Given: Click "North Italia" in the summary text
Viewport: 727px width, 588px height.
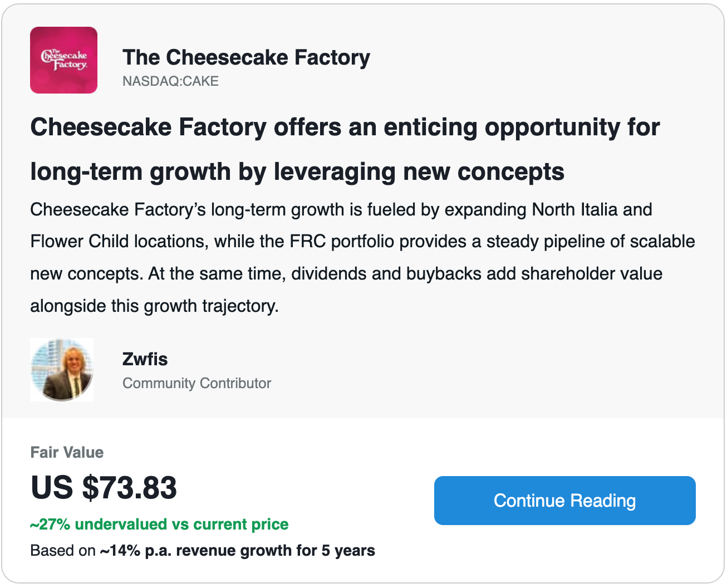Looking at the screenshot, I should (x=574, y=209).
